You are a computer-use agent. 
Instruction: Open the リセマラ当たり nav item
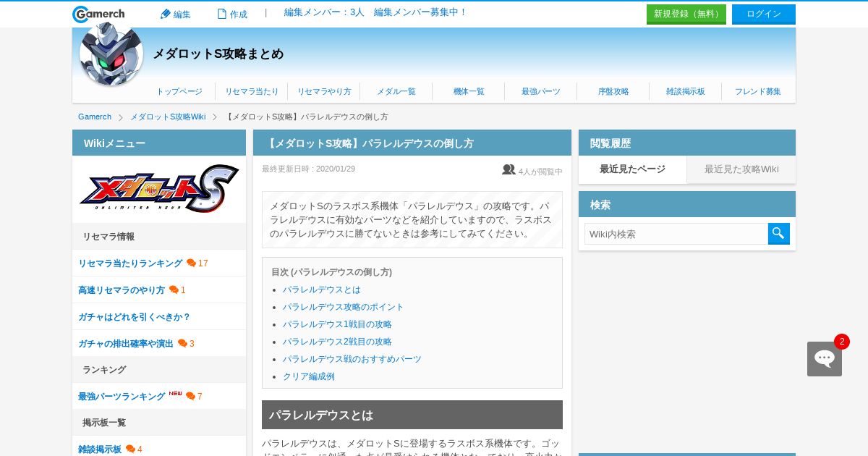[252, 91]
